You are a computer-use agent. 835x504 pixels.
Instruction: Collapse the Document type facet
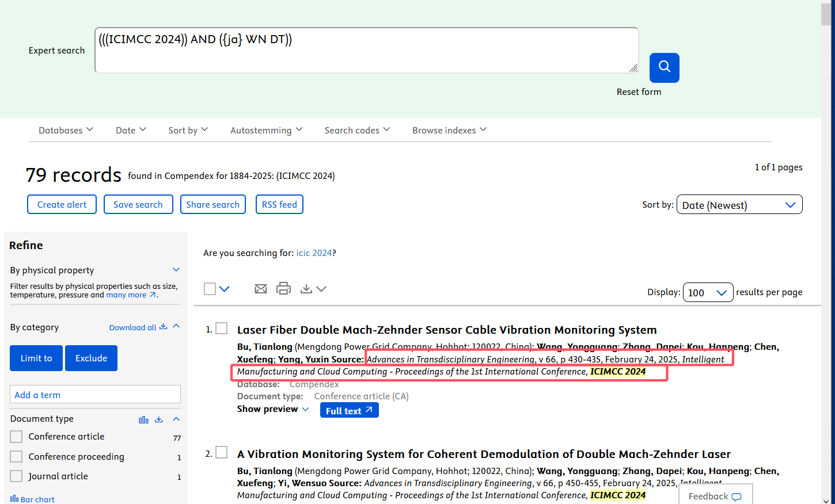coord(176,419)
